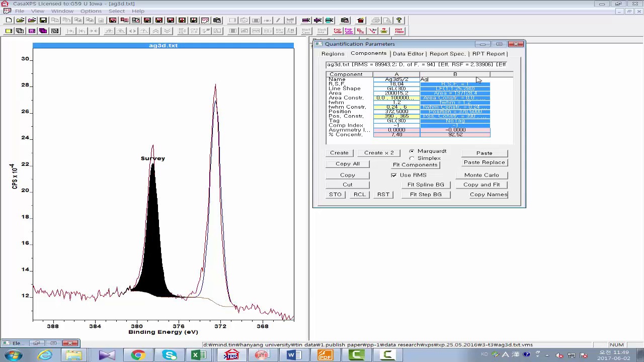This screenshot has height=362, width=644.
Task: Toggle the Use RMS checkbox
Action: click(394, 175)
